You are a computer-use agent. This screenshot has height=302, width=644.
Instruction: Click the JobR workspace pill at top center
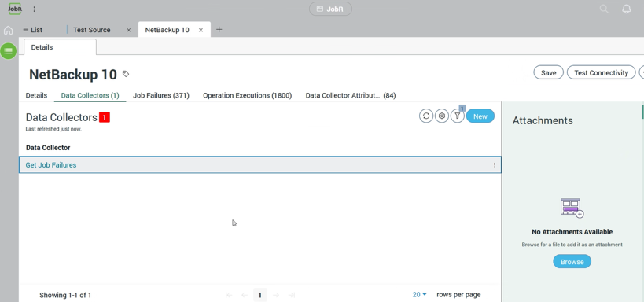click(x=330, y=9)
